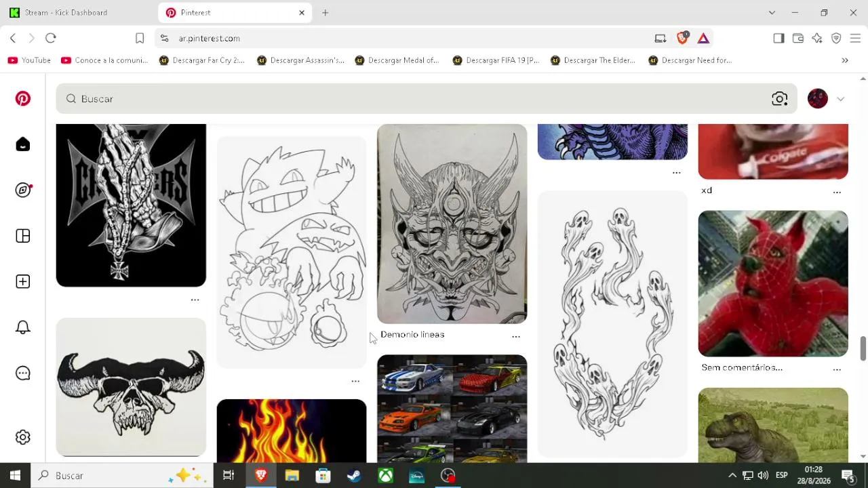868x488 pixels.
Task: Open profile via avatar picture
Action: tap(818, 99)
